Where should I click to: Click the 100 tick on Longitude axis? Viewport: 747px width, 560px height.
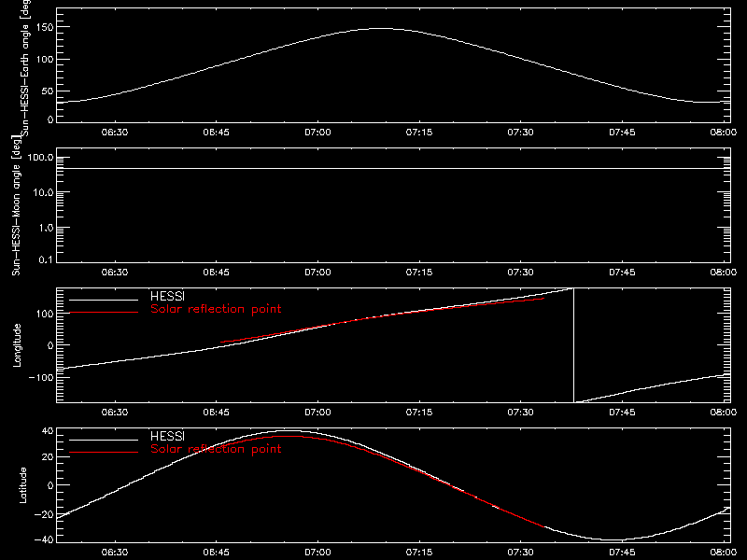coord(44,314)
